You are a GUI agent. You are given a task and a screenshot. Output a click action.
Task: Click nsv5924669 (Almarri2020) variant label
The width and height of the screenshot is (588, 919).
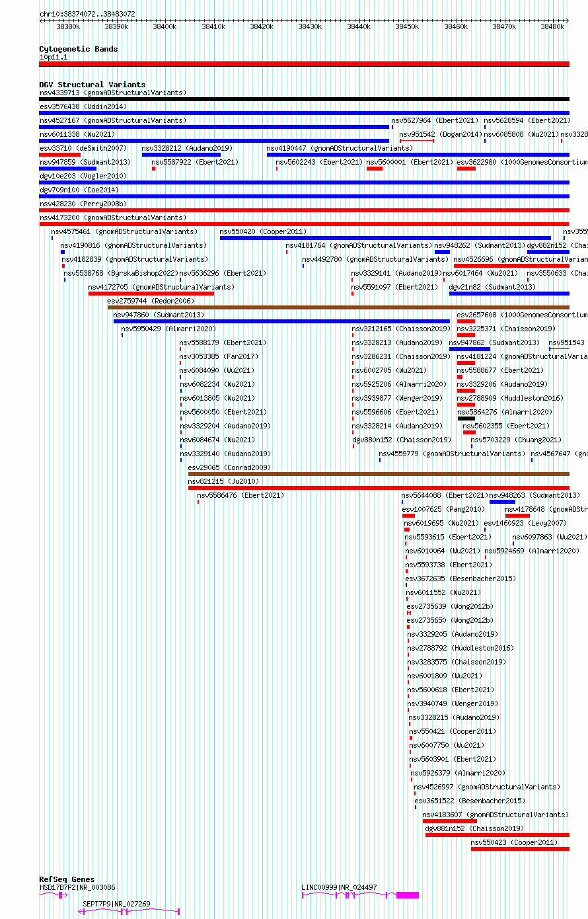pos(532,551)
